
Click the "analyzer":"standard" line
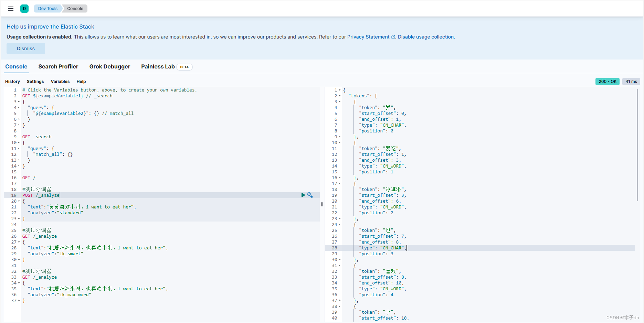click(55, 213)
